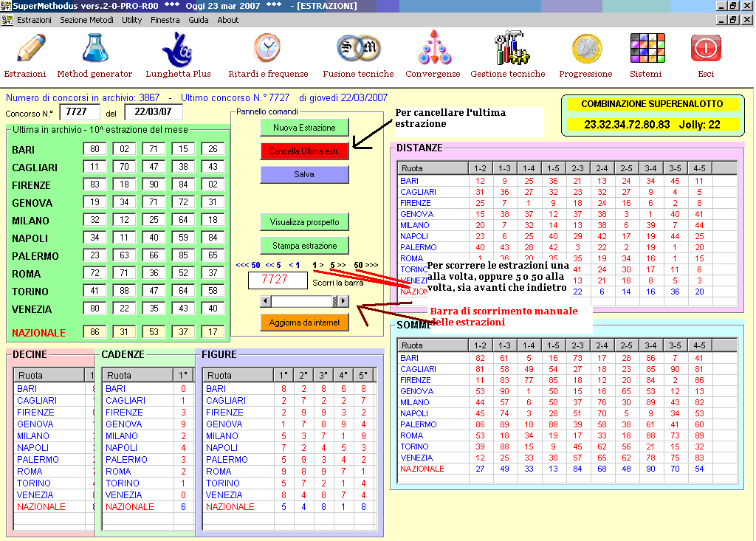Open the Estrazioni menu

pos(34,20)
